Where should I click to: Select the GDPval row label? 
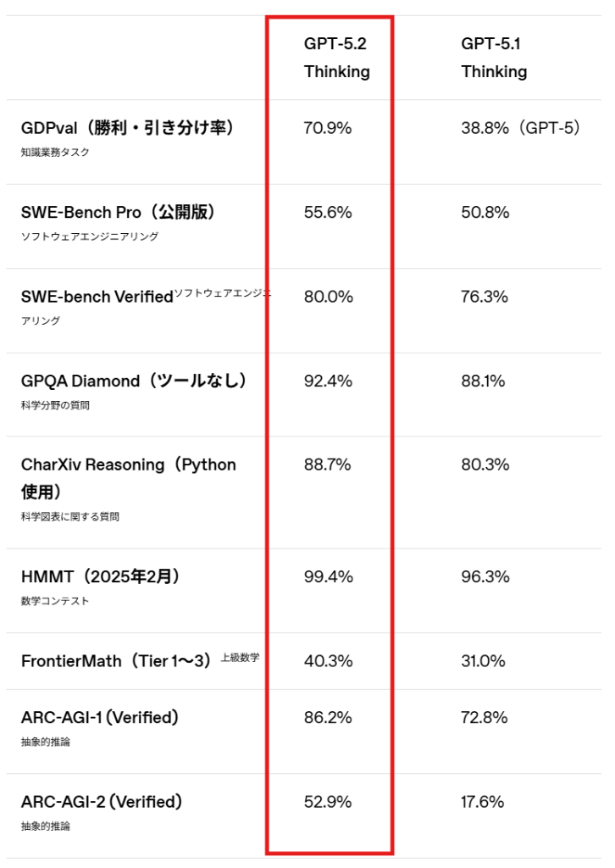127,128
